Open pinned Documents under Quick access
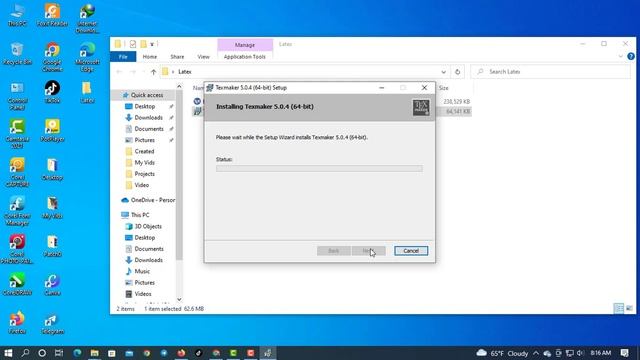 (149, 129)
